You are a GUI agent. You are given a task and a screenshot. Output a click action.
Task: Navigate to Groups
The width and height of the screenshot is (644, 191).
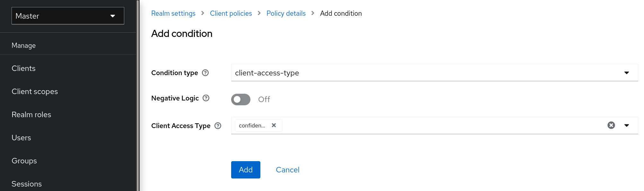[24, 161]
